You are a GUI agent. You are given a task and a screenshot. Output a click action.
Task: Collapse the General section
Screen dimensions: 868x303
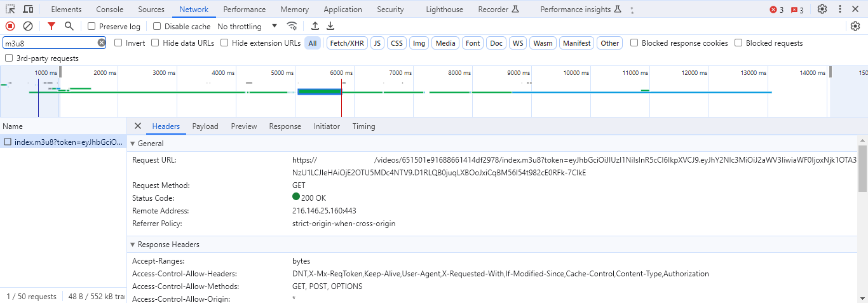(x=147, y=144)
